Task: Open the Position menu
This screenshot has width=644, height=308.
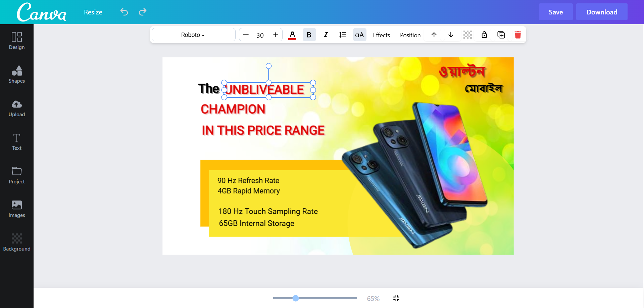Action: pos(410,35)
